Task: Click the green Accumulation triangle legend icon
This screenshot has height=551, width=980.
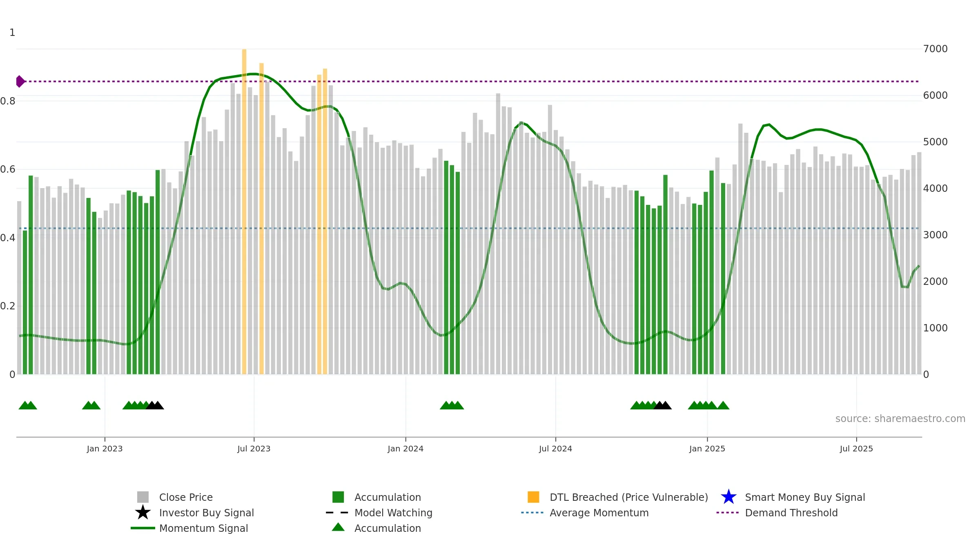Action: click(338, 527)
